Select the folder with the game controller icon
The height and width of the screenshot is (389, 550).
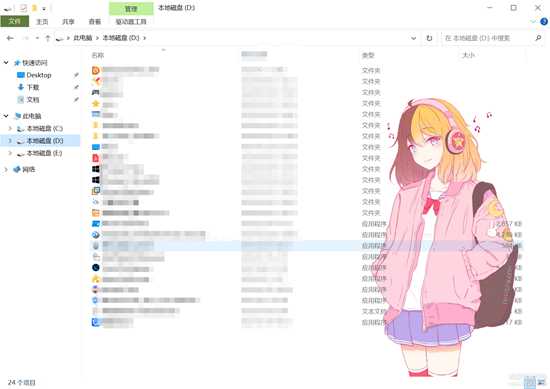pyautogui.click(x=96, y=93)
